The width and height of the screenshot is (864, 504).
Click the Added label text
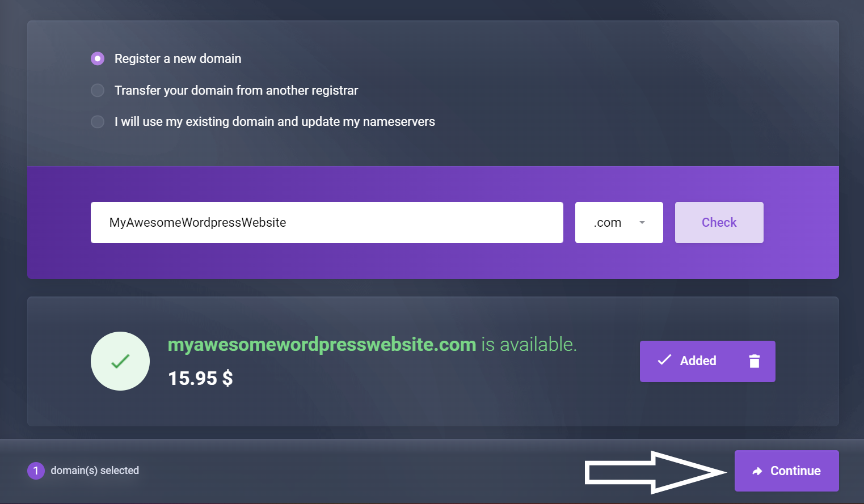[698, 361]
